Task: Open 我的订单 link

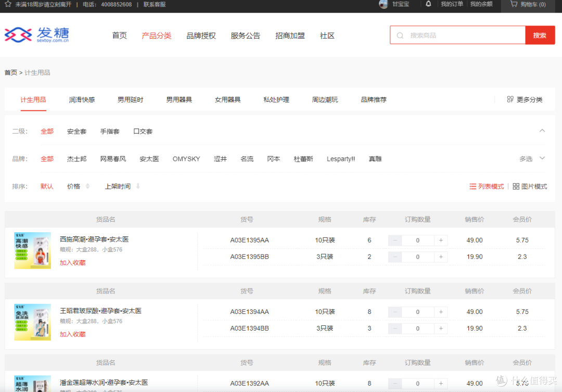Action: coord(452,4)
